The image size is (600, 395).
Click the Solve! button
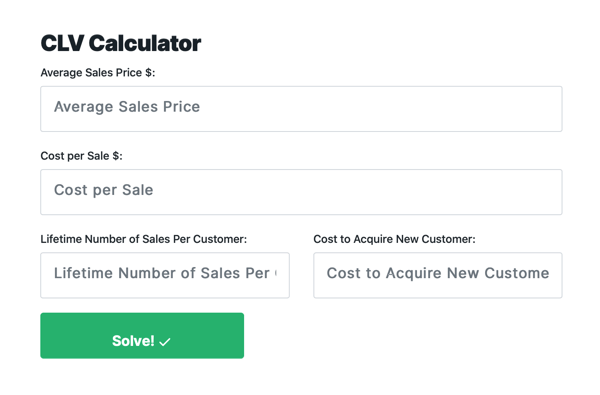[142, 336]
